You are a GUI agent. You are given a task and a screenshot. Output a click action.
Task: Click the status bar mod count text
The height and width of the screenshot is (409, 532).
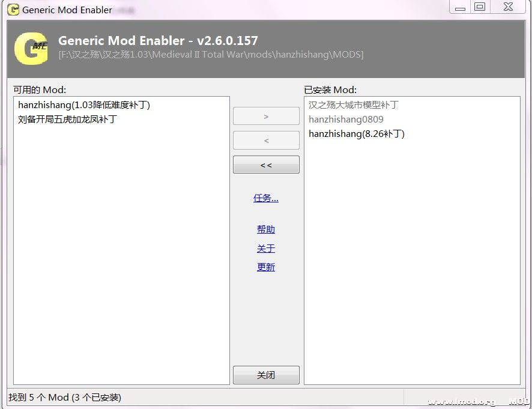click(65, 398)
